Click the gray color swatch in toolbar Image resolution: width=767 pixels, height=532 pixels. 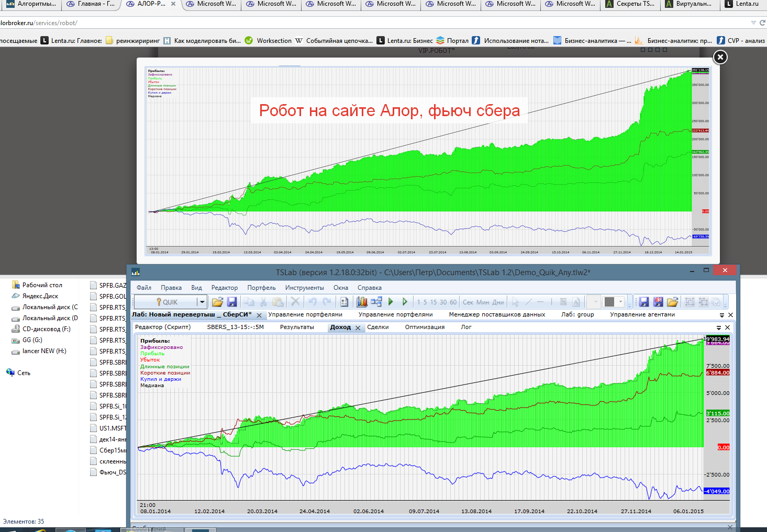(609, 302)
